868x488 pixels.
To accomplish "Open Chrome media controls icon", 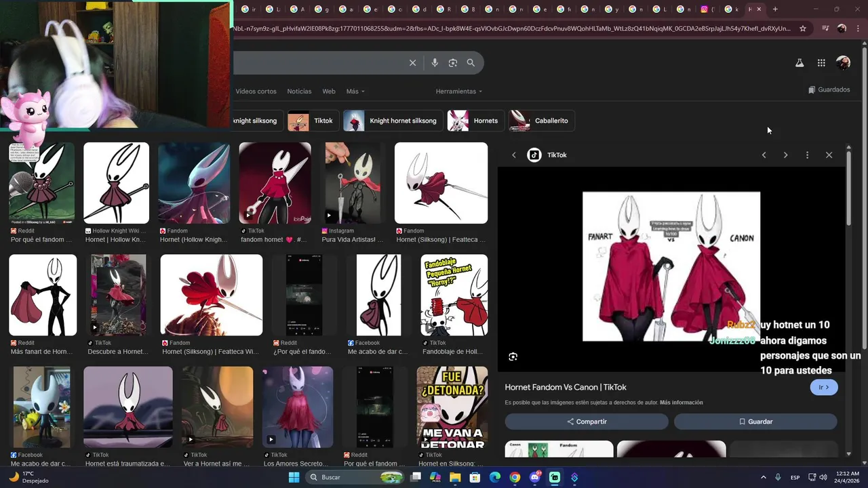I will tap(825, 28).
